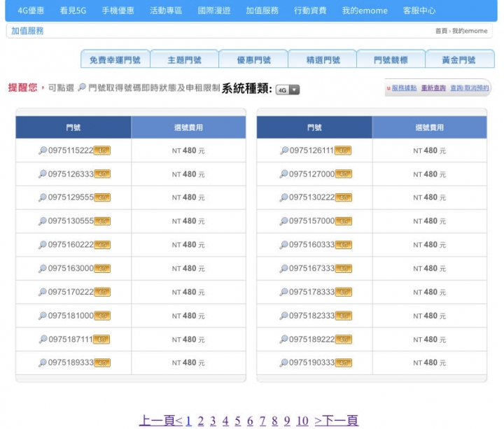
Task: Select phone number 0975157000
Action: (x=311, y=221)
